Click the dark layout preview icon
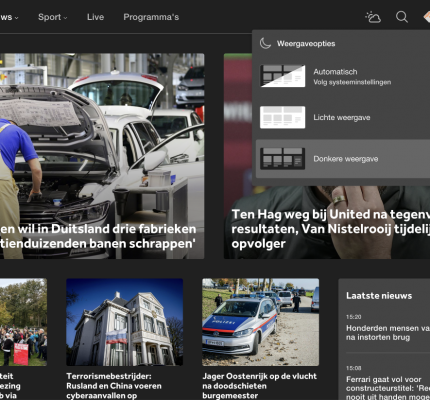 pyautogui.click(x=282, y=159)
